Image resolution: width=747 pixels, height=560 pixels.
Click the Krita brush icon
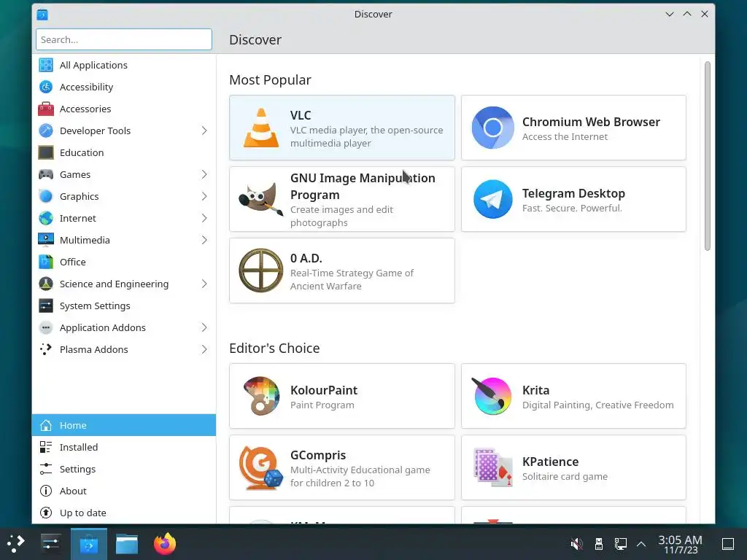point(492,396)
